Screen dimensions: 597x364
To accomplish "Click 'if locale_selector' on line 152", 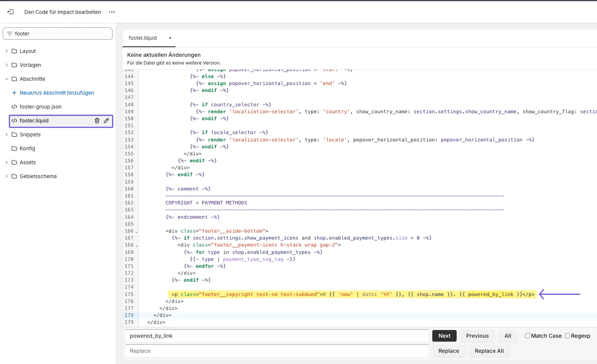I will (x=229, y=133).
